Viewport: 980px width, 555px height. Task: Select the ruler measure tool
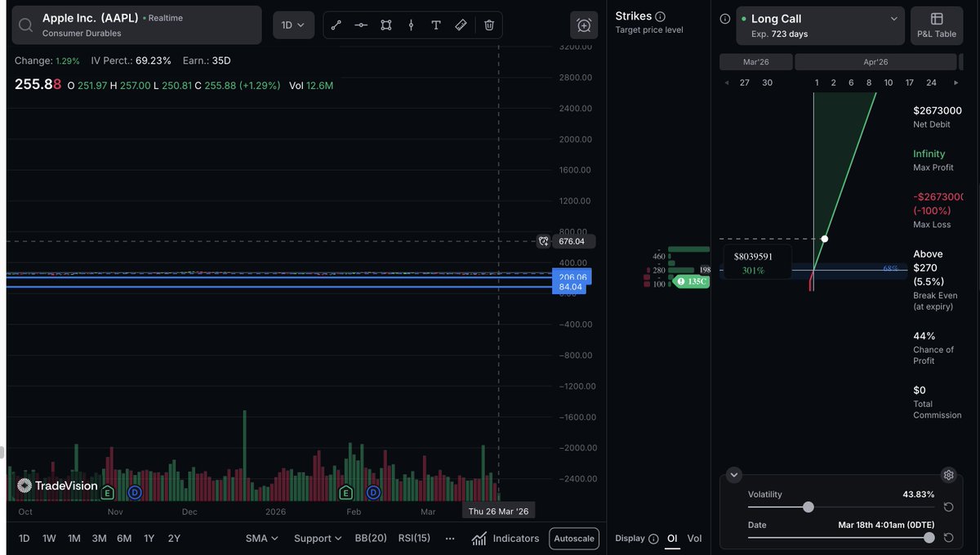pos(461,25)
